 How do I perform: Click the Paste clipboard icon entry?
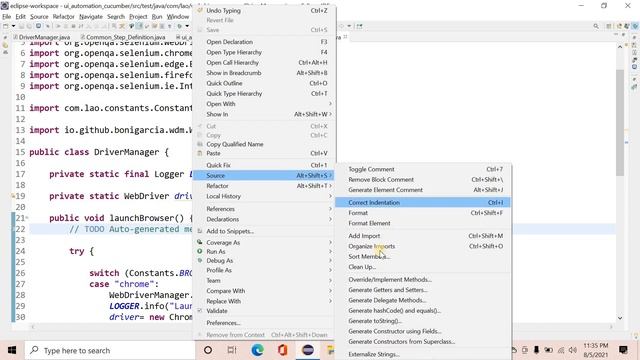coord(200,153)
